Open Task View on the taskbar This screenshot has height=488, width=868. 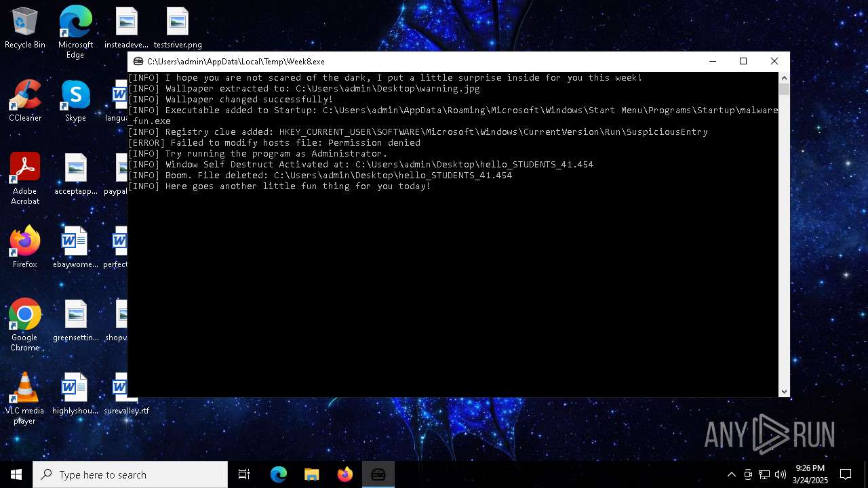tap(244, 474)
